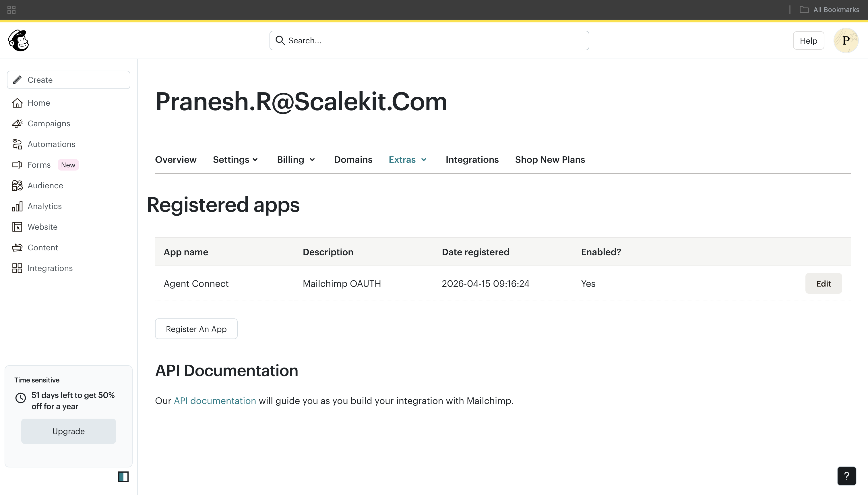Expand the Billing dropdown menu

click(296, 160)
